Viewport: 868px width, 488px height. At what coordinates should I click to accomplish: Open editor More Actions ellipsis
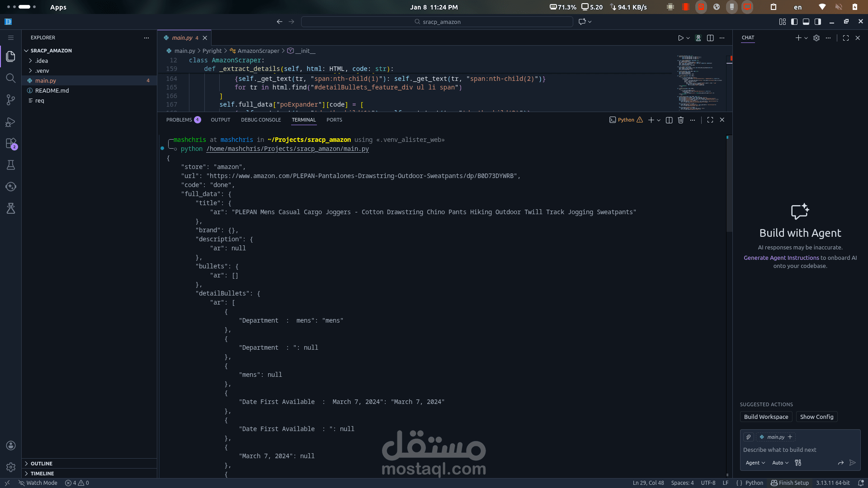click(x=722, y=38)
